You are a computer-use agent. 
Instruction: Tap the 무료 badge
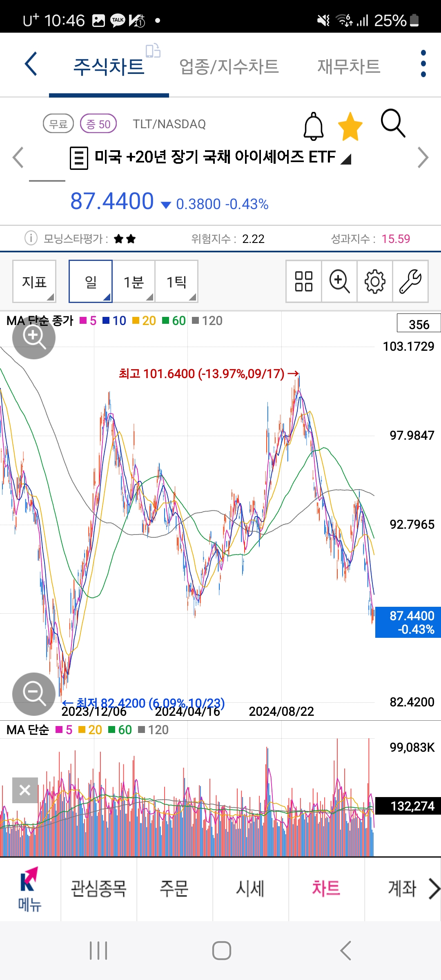click(x=58, y=124)
